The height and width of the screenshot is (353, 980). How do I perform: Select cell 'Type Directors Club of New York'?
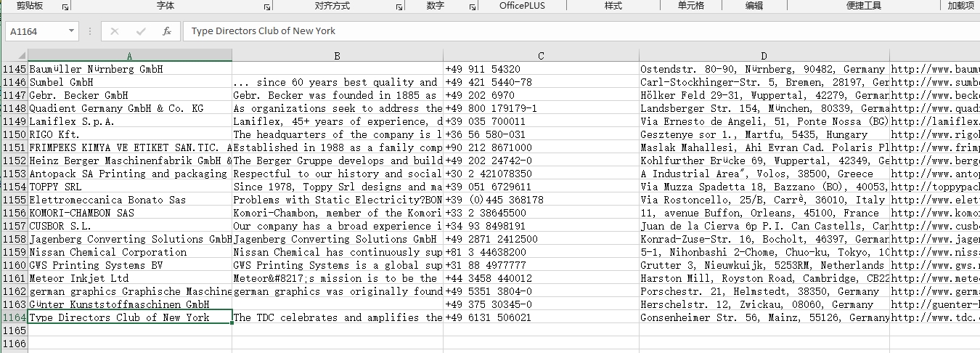coord(130,317)
